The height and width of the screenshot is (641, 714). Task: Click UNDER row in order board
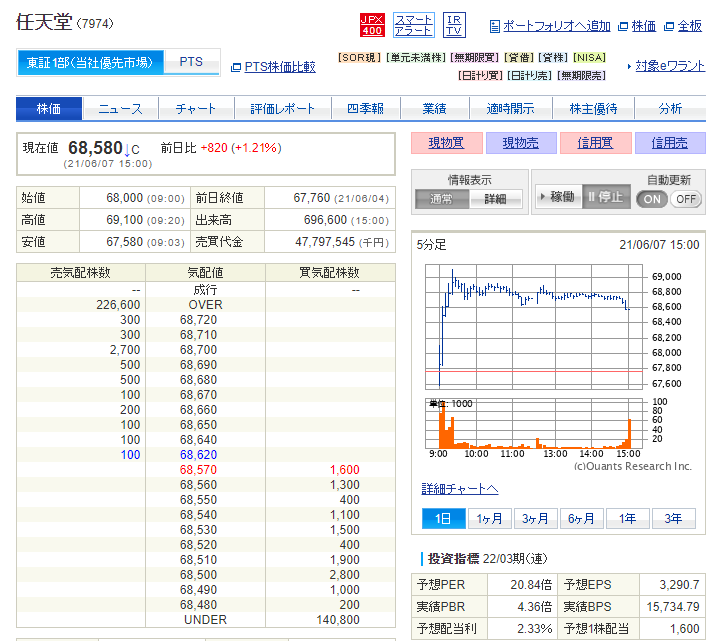tap(206, 620)
